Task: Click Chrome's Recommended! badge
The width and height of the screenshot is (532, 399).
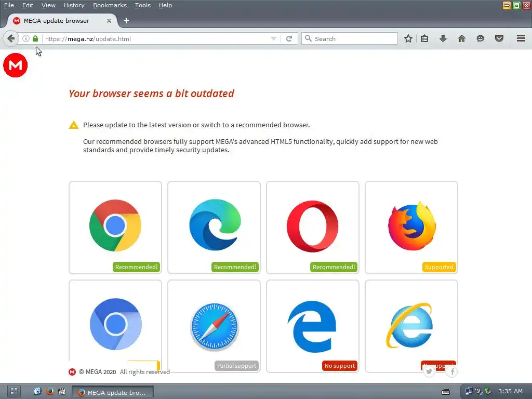Action: coord(136,267)
